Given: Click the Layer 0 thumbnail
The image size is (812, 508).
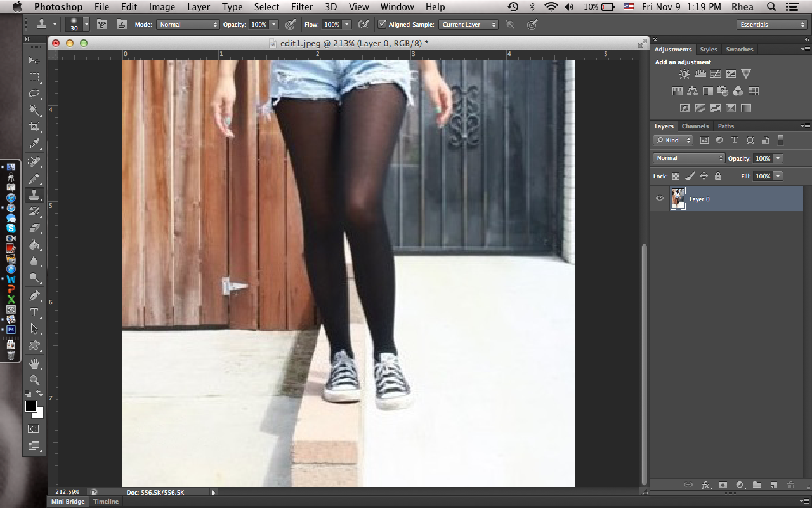Looking at the screenshot, I should pos(678,199).
